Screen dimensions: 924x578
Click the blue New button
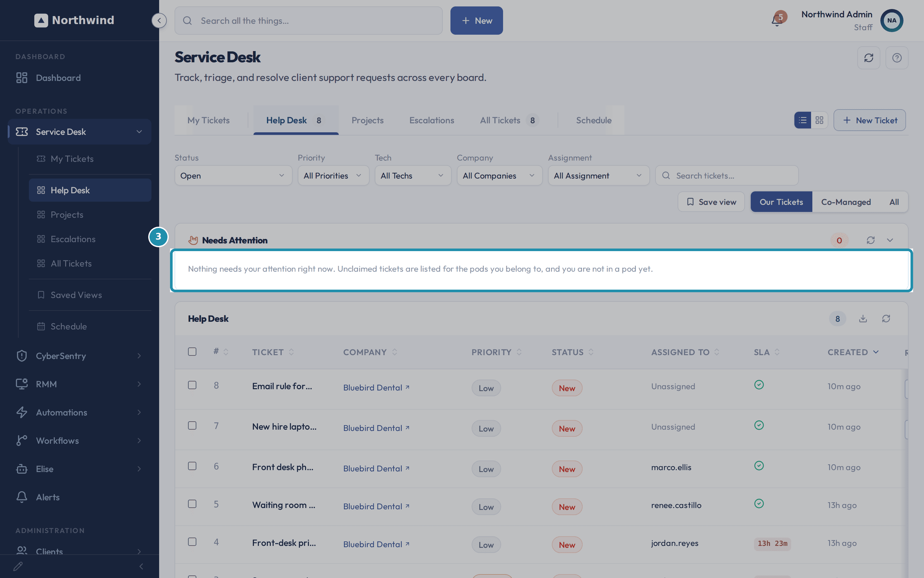click(476, 21)
